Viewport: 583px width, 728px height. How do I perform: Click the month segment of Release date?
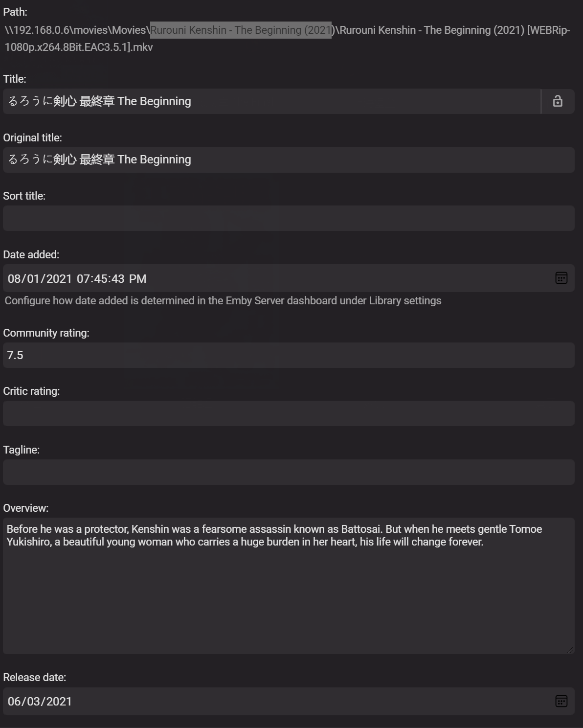pyautogui.click(x=14, y=702)
